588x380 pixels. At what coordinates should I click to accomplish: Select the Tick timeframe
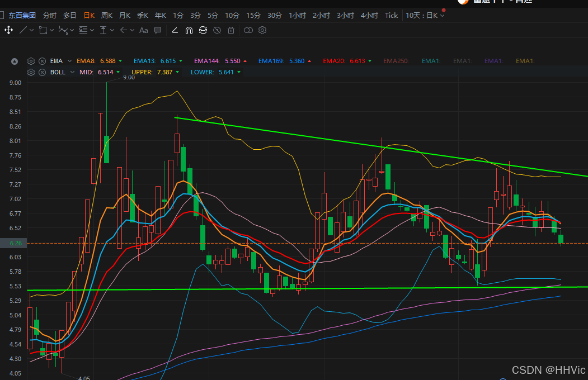pyautogui.click(x=391, y=15)
